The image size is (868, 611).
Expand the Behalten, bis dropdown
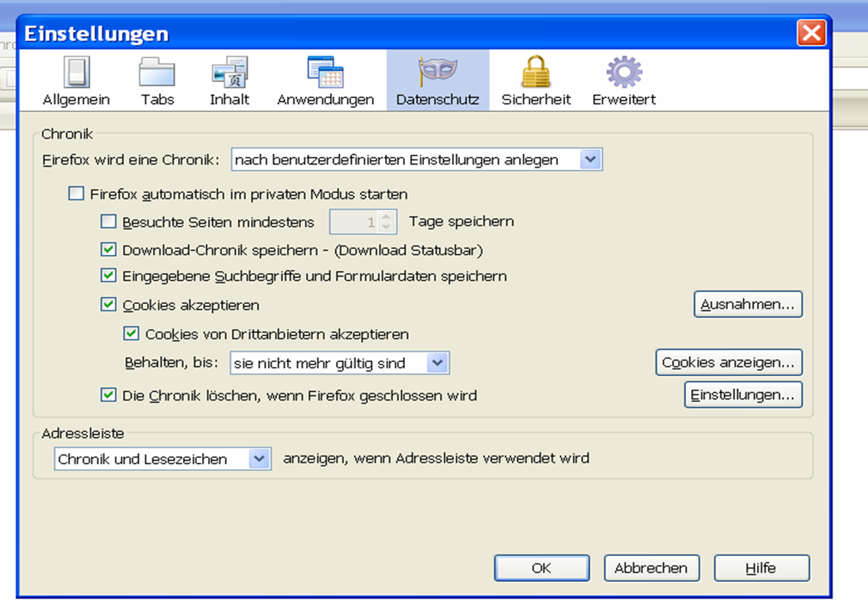point(339,363)
